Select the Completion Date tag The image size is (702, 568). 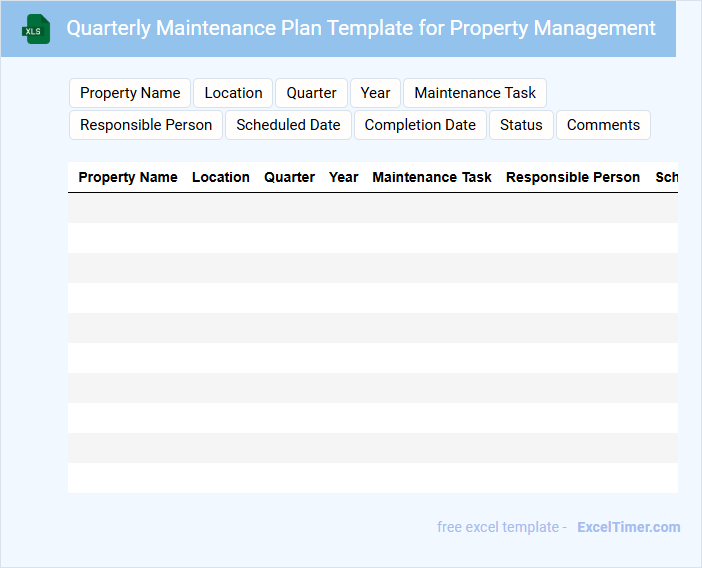420,125
